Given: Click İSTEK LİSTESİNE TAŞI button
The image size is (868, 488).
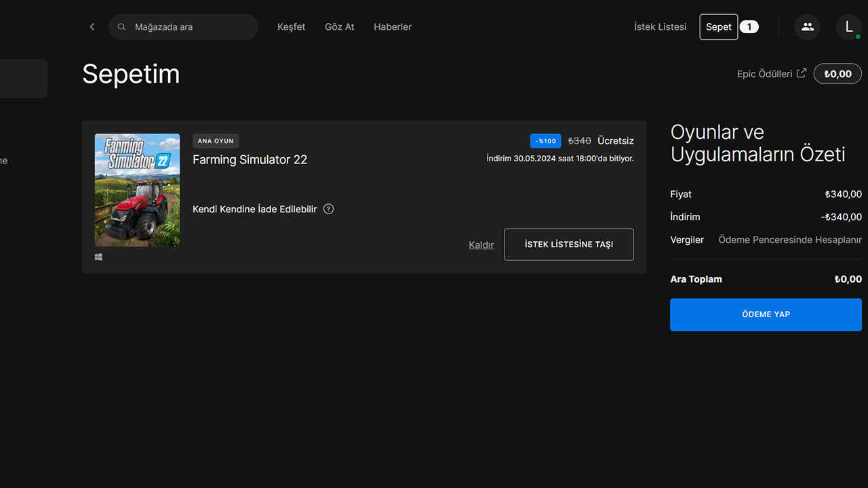Looking at the screenshot, I should [569, 245].
